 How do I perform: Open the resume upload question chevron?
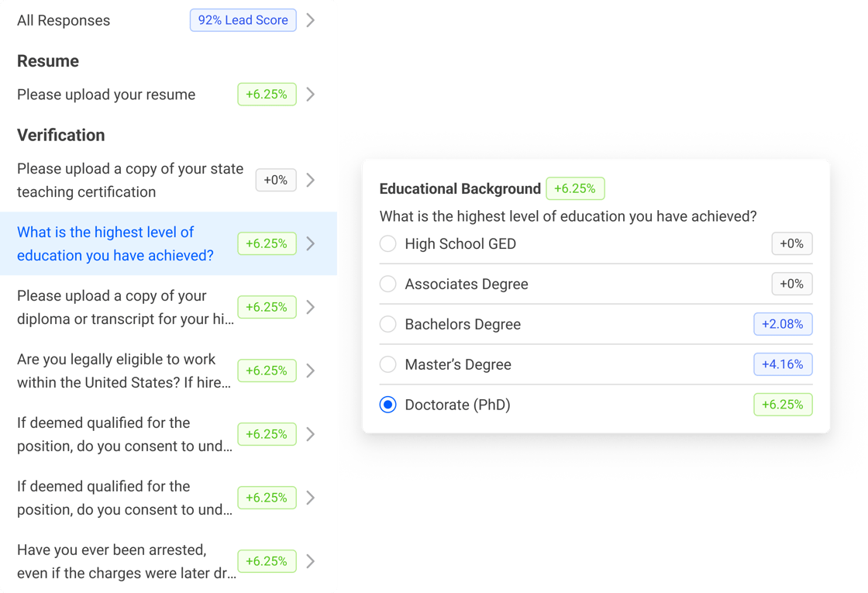coord(310,95)
